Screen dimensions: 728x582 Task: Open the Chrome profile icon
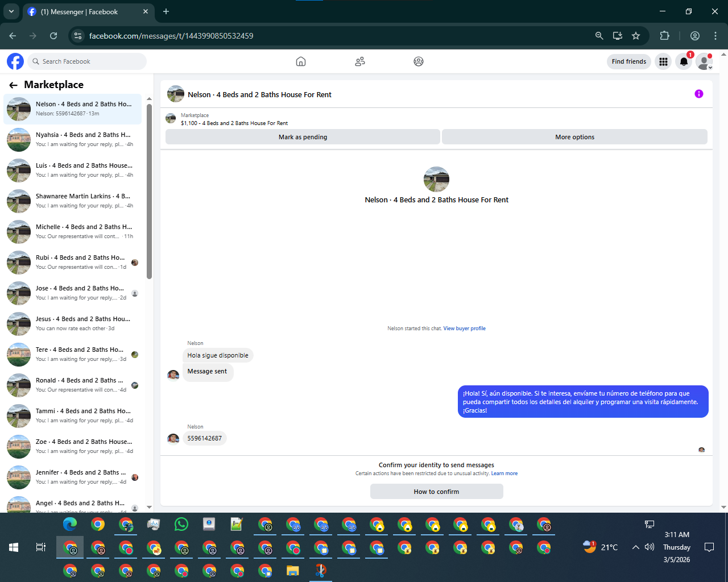[695, 36]
